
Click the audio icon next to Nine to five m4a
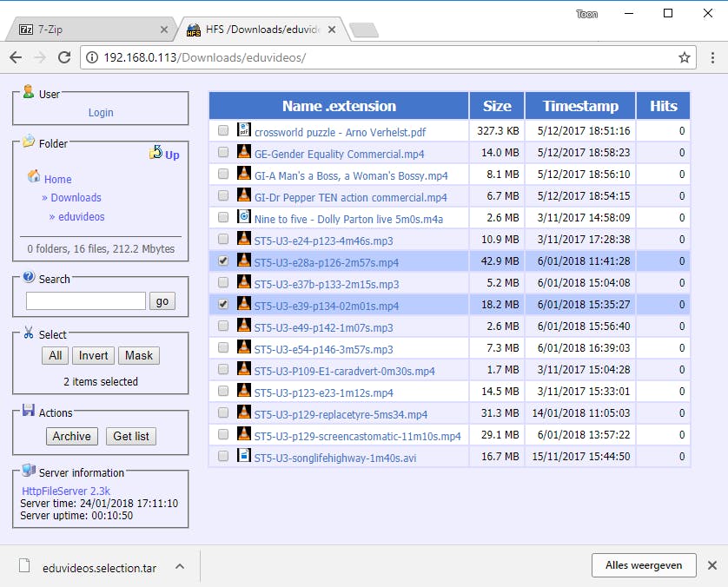(244, 217)
